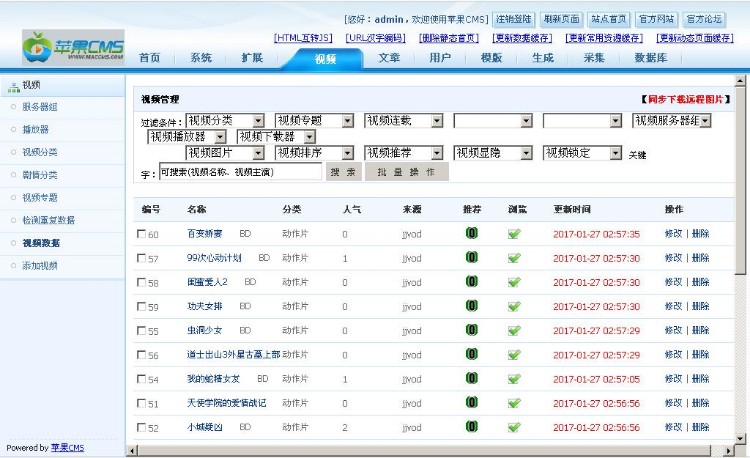This screenshot has width=750, height=458.
Task: Open the 视频显隐 dropdown
Action: pyautogui.click(x=493, y=153)
